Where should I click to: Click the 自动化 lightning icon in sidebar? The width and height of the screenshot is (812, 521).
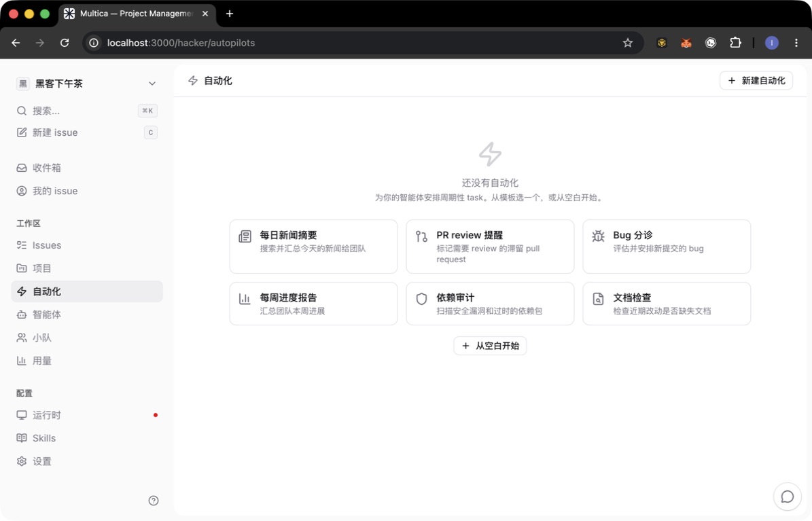(x=22, y=291)
